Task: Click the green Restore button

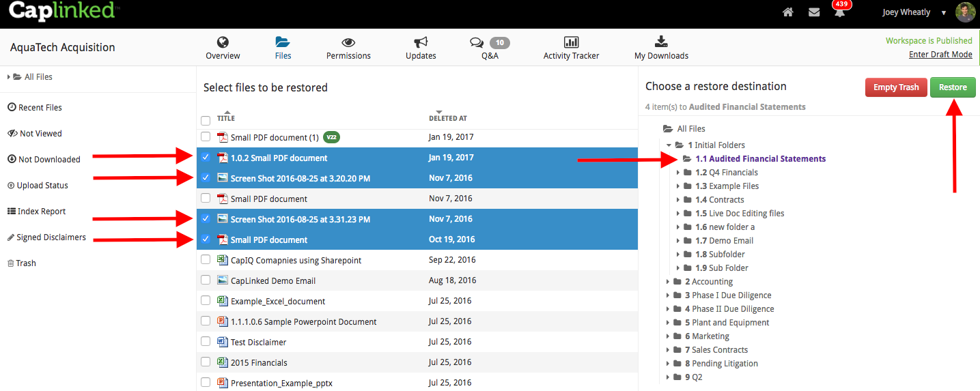Action: tap(953, 87)
